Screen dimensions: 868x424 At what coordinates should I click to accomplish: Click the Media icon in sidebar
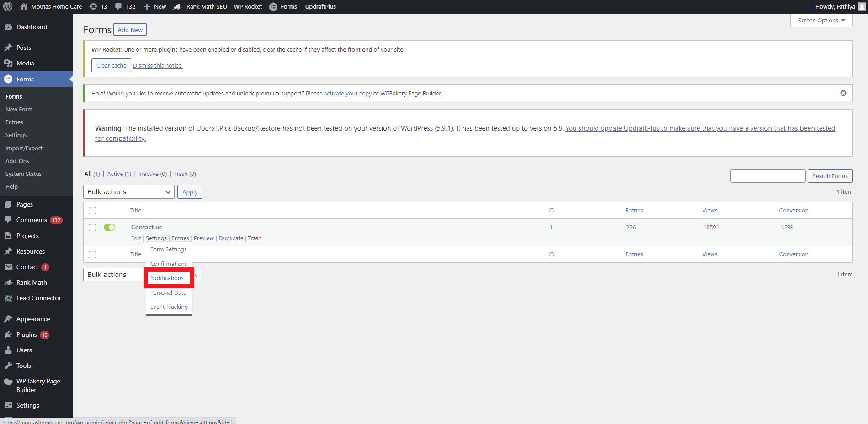click(8, 63)
